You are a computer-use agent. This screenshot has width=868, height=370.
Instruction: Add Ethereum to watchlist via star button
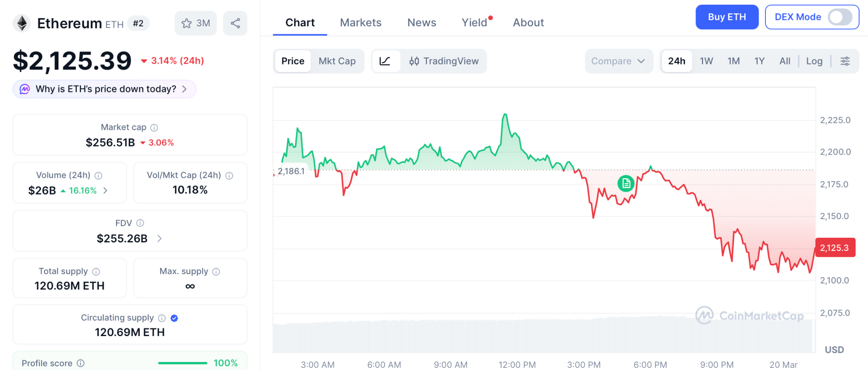click(x=195, y=23)
